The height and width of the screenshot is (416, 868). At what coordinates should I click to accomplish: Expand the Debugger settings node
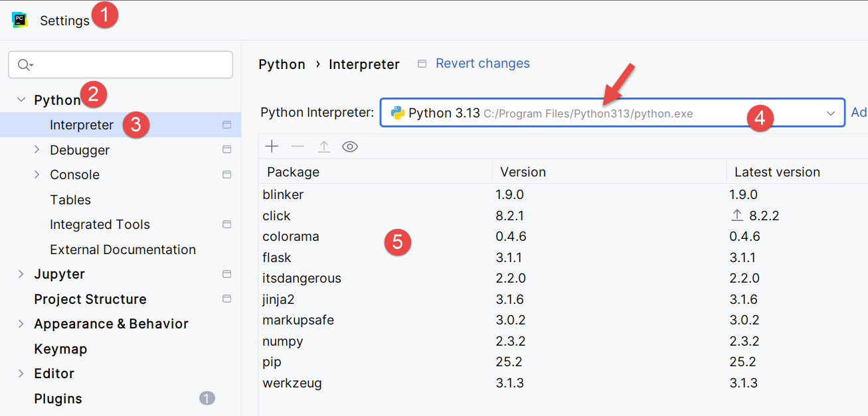coord(37,150)
